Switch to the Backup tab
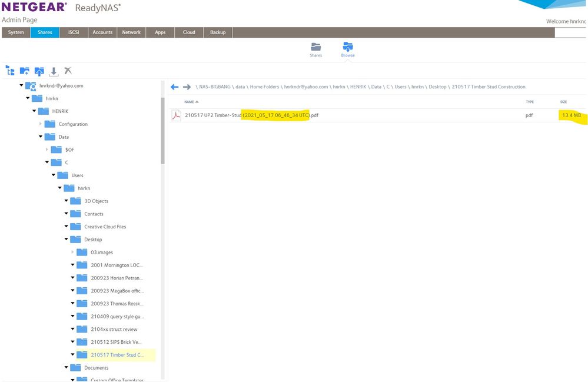588x382 pixels. point(218,32)
